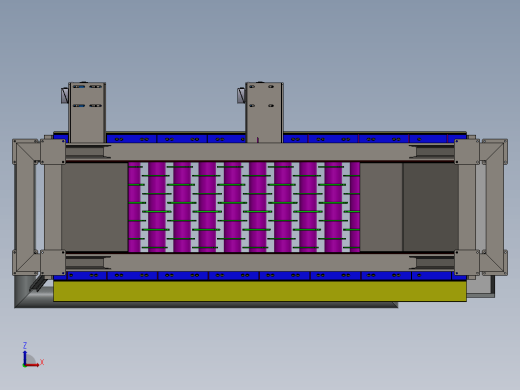Select the rightmost partial magenta roller
This screenshot has height=390, width=520.
[x=355, y=207]
